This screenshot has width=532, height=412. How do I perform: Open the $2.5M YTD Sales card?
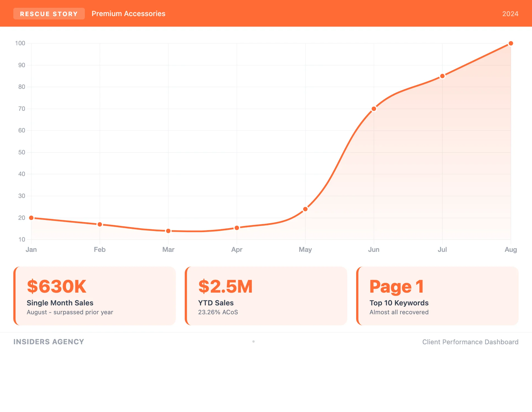point(266,296)
